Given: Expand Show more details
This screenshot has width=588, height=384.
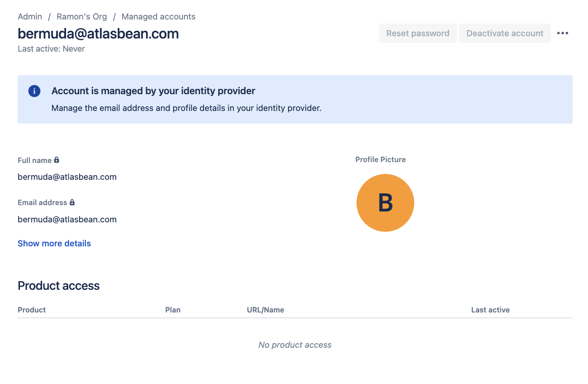Looking at the screenshot, I should (x=54, y=244).
